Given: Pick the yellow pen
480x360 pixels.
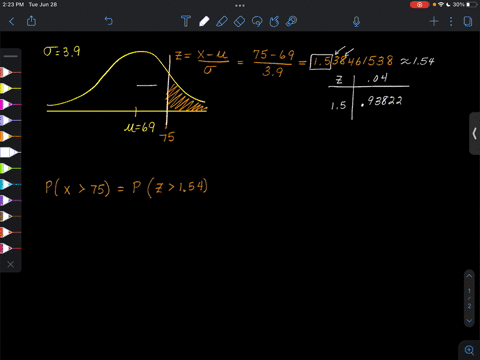Looking at the screenshot, I should click(10, 88).
